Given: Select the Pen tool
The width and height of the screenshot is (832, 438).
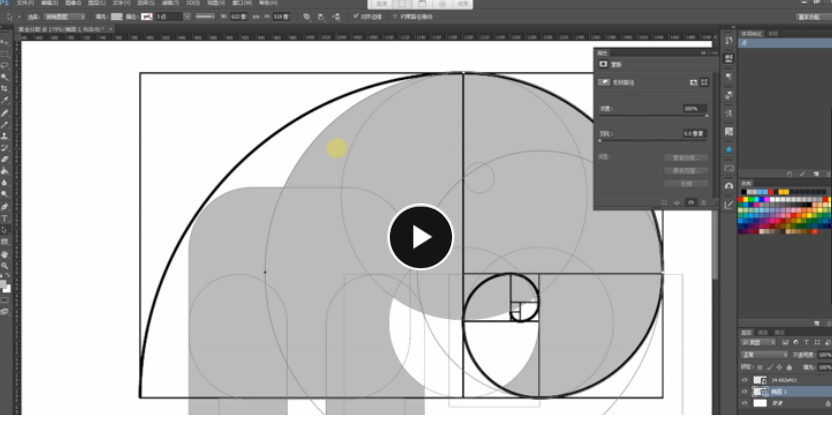Looking at the screenshot, I should (x=5, y=207).
